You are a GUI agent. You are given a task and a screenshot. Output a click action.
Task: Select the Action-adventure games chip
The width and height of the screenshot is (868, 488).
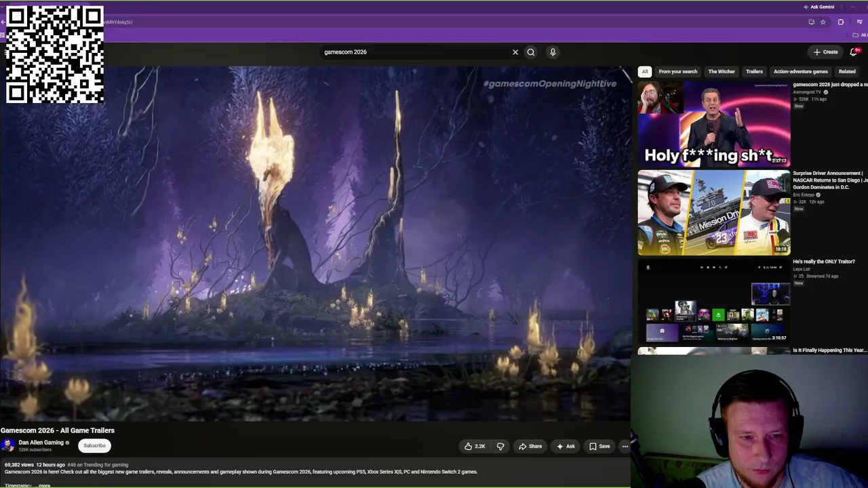[801, 71]
